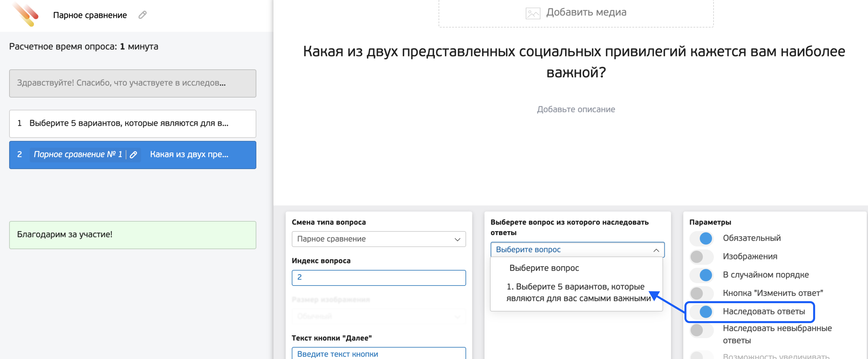Toggle the Обязательный switch

tap(702, 238)
